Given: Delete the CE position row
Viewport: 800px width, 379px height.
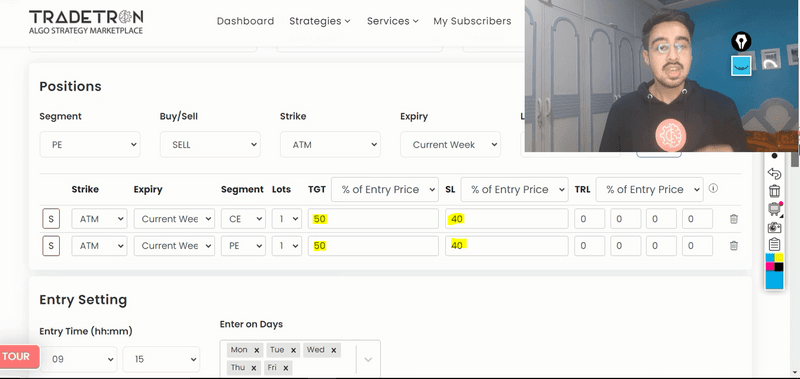Looking at the screenshot, I should click(734, 219).
